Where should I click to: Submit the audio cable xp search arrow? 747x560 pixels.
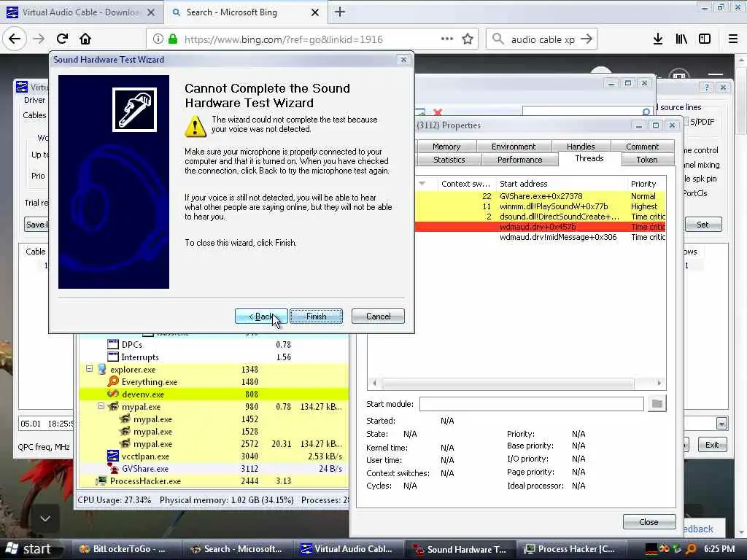[x=587, y=39]
